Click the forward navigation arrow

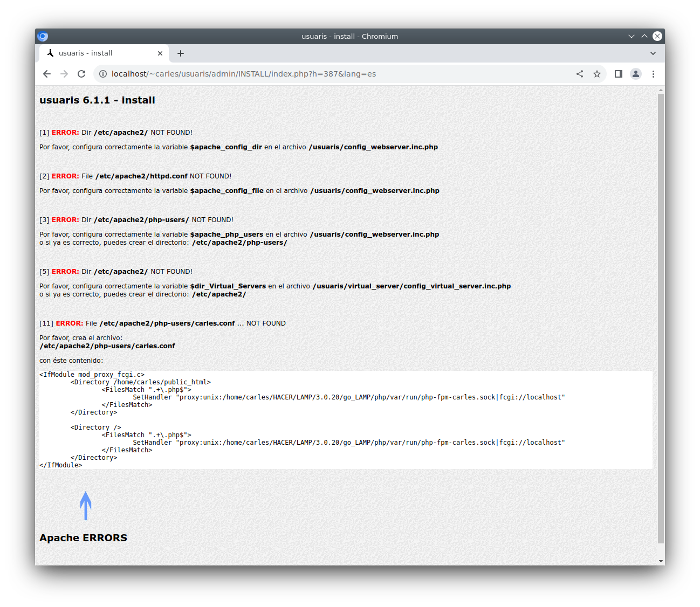pos(64,74)
